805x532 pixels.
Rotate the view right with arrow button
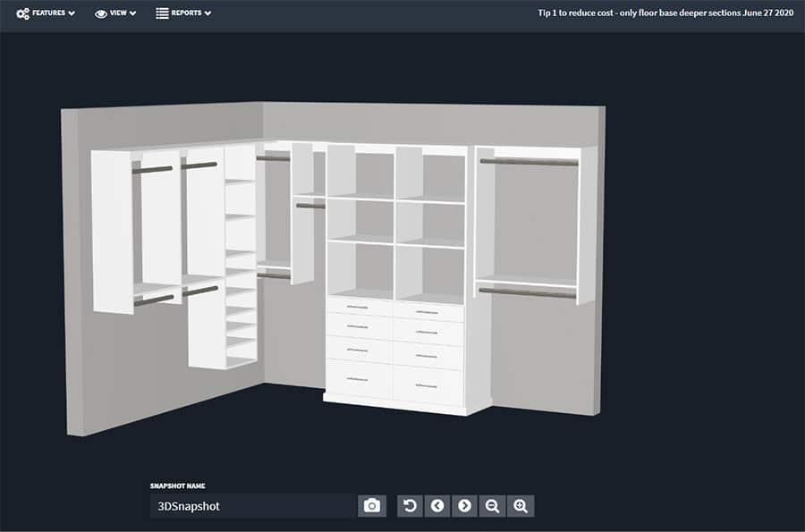click(x=464, y=506)
